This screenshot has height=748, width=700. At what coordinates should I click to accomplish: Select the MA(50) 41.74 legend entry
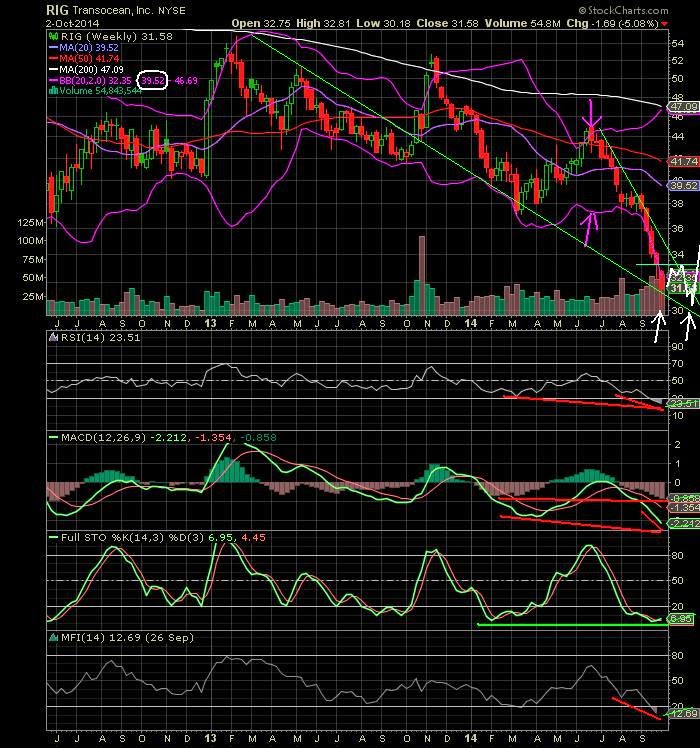click(89, 58)
